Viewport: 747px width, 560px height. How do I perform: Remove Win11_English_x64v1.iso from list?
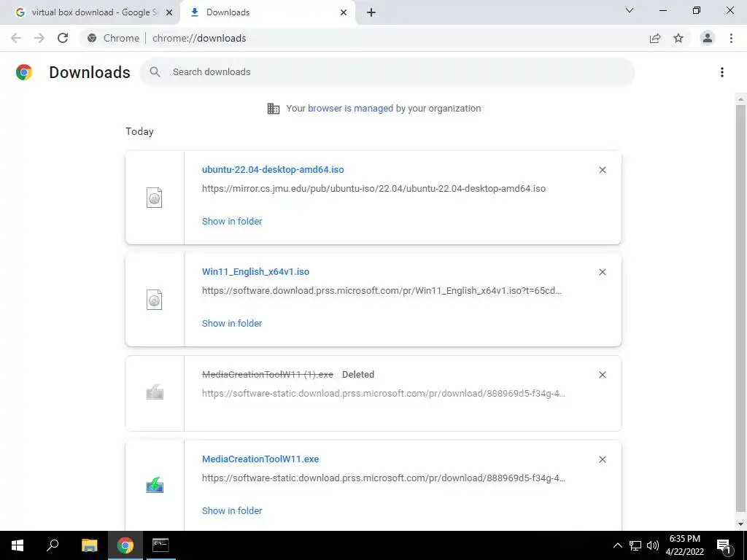602,272
